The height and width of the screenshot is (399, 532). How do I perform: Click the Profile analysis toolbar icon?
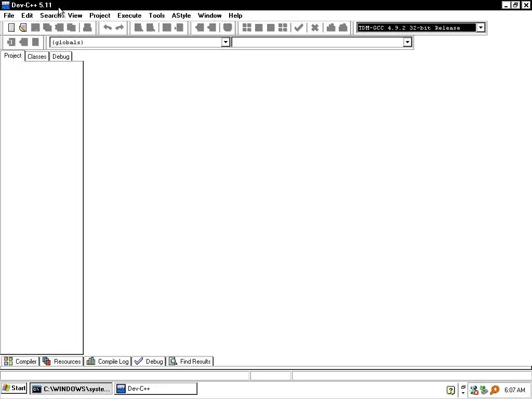[x=331, y=28]
